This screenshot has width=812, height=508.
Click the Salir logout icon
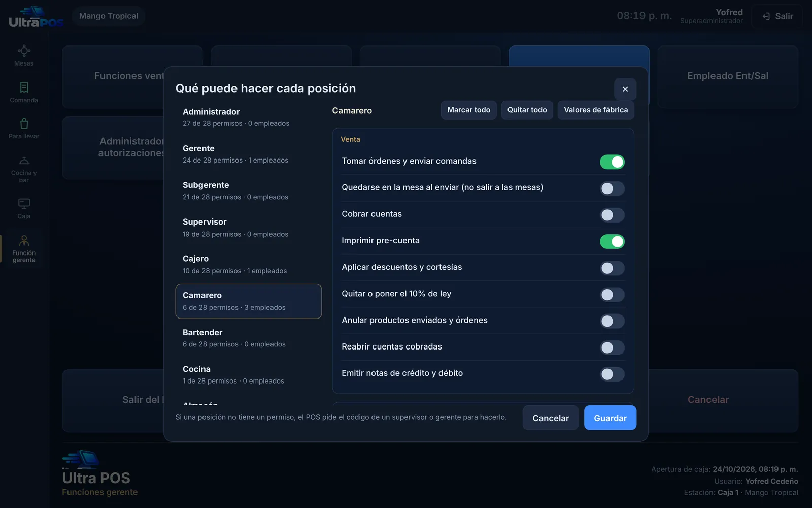[x=766, y=16]
